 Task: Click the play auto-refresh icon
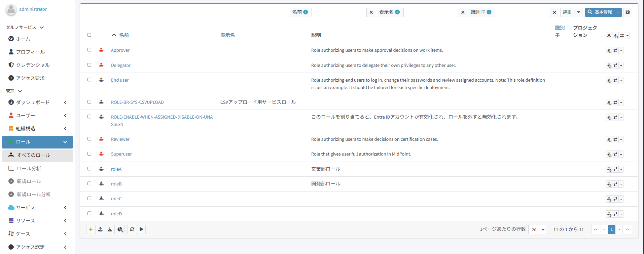(141, 229)
